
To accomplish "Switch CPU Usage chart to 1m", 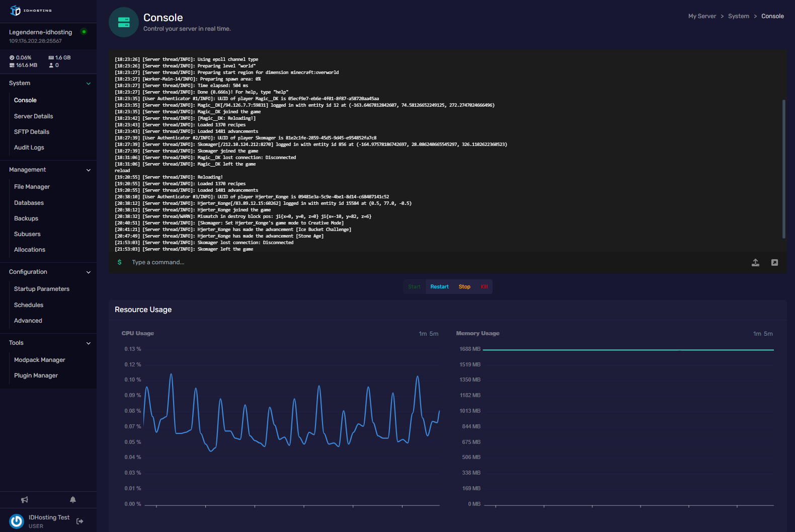I will (x=423, y=334).
